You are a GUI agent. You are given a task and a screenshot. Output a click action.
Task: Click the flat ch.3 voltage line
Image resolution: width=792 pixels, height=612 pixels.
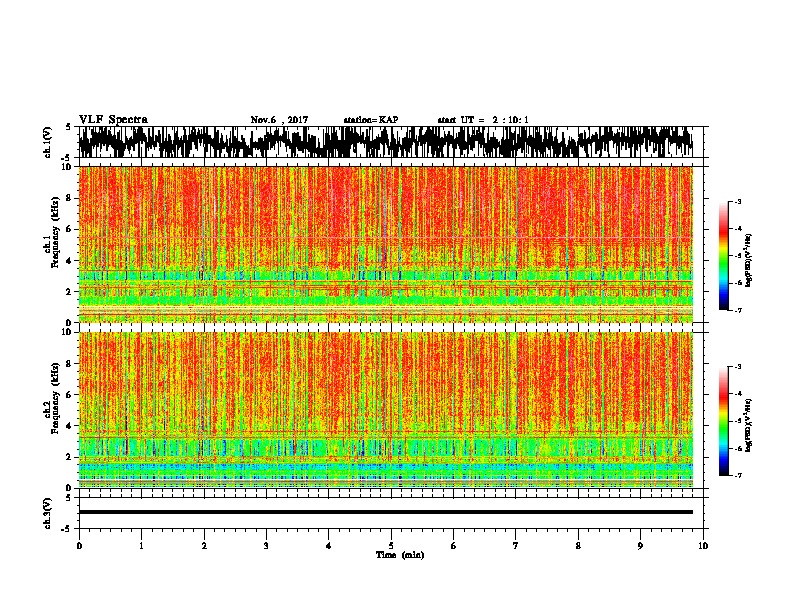point(386,512)
